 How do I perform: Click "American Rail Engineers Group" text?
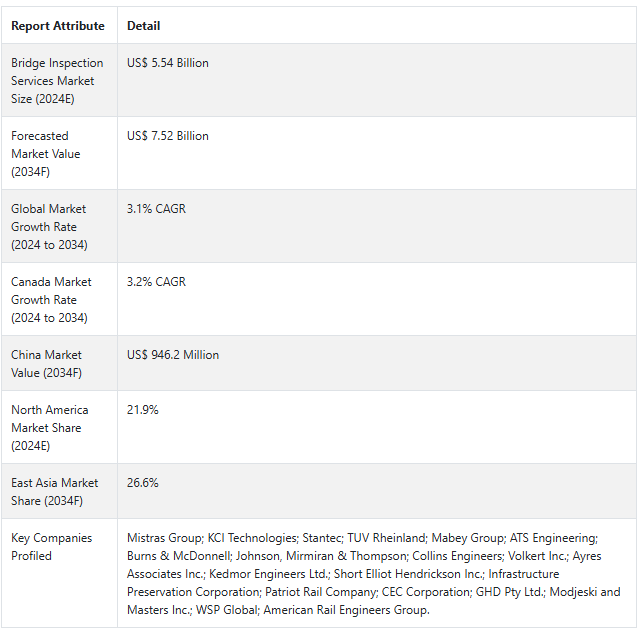point(346,610)
